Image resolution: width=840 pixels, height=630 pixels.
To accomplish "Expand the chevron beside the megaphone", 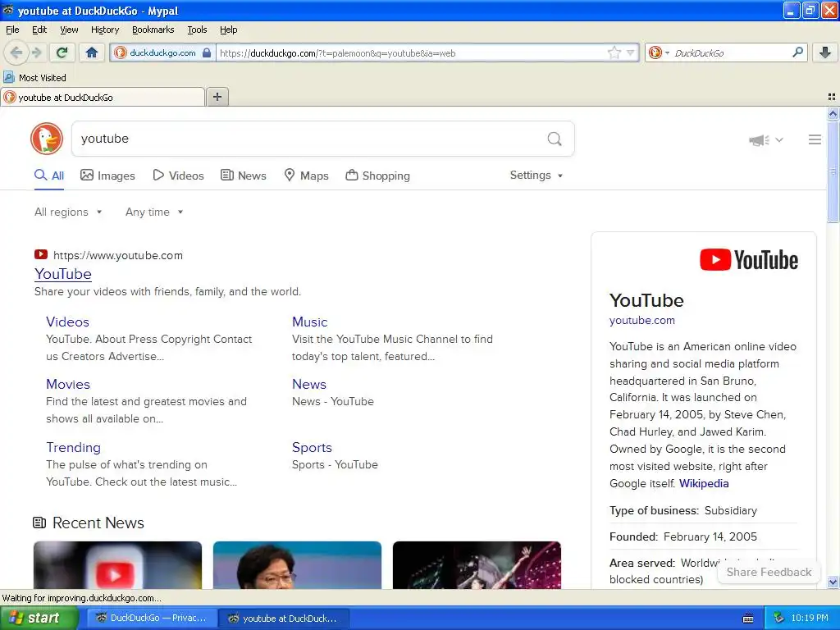I will [779, 139].
